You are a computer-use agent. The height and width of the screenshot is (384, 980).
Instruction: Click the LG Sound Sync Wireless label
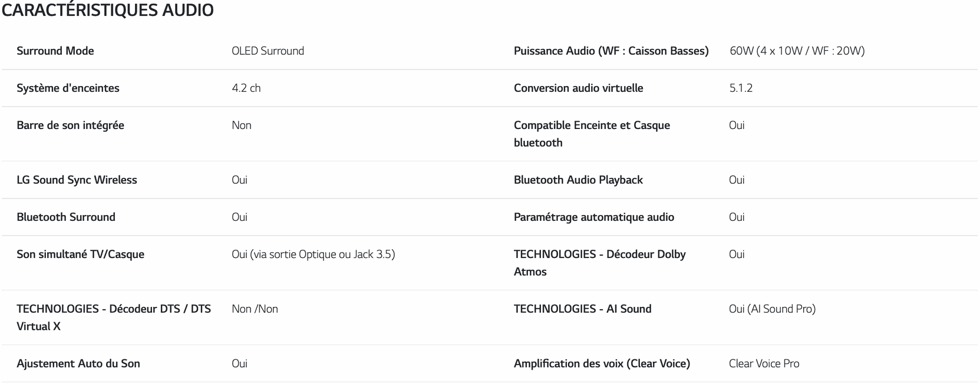(x=77, y=180)
